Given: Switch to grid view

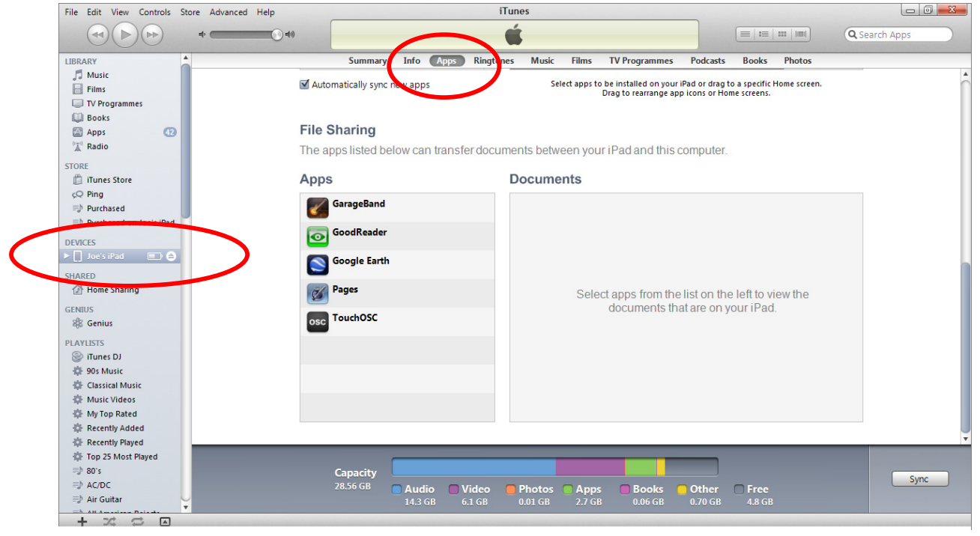Looking at the screenshot, I should [x=782, y=34].
